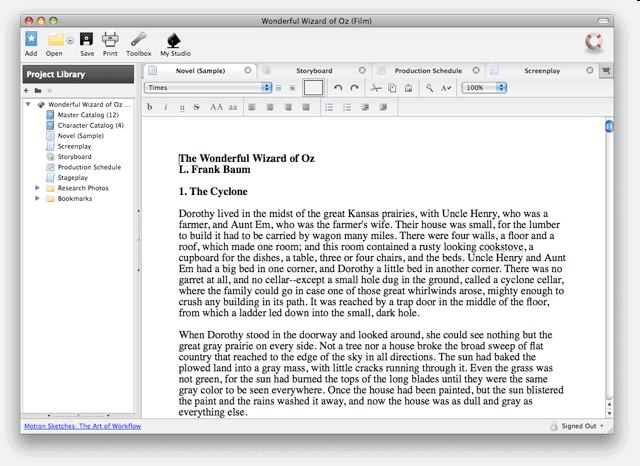Click the undo arrow icon

pyautogui.click(x=338, y=88)
